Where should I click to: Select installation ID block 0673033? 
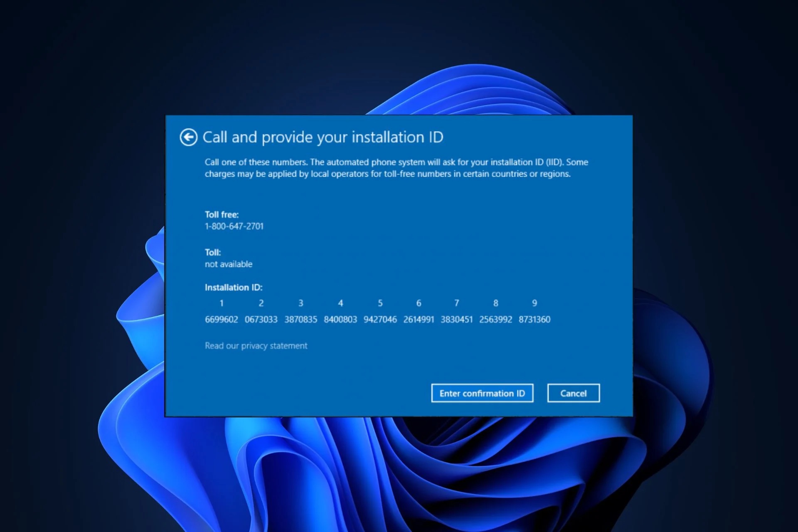click(261, 320)
